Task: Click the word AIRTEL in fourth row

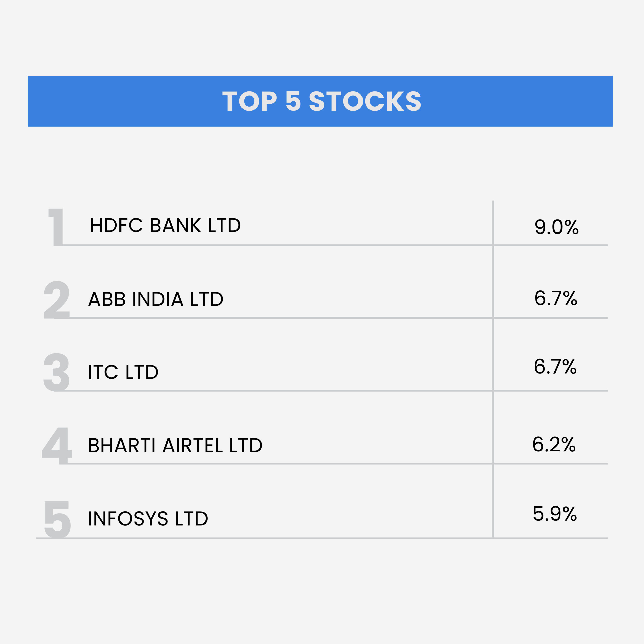Action: pyautogui.click(x=193, y=445)
